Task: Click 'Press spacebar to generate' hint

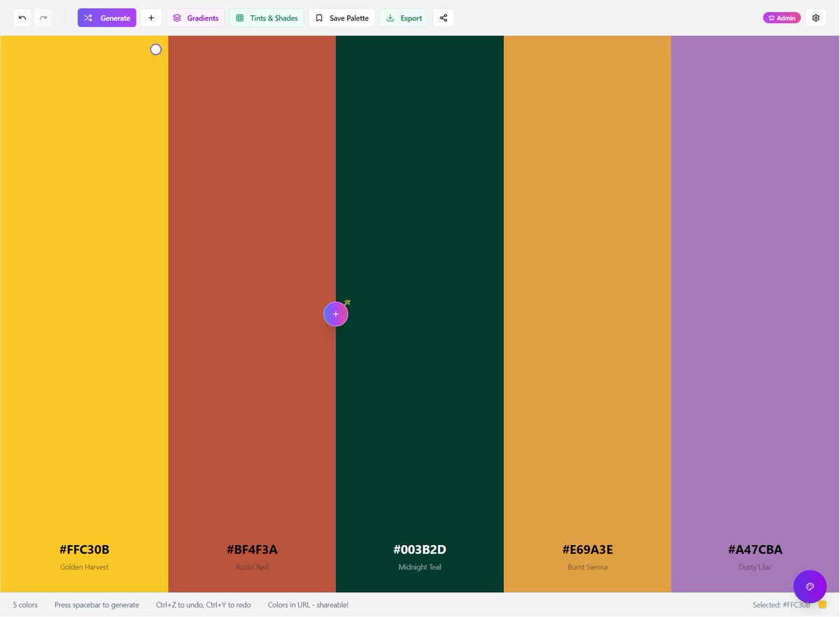Action: tap(97, 604)
